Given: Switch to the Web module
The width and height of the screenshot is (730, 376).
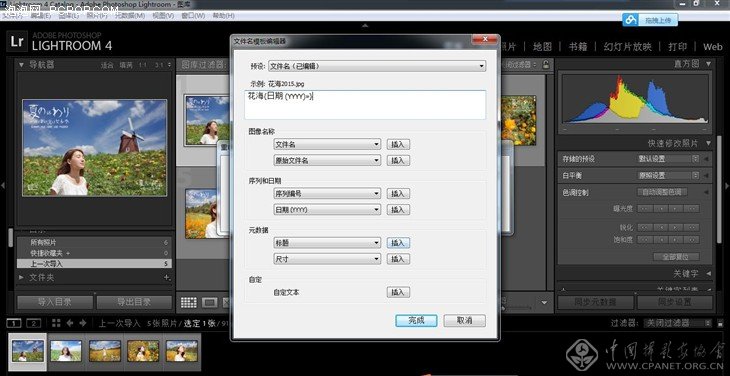Looking at the screenshot, I should 713,47.
